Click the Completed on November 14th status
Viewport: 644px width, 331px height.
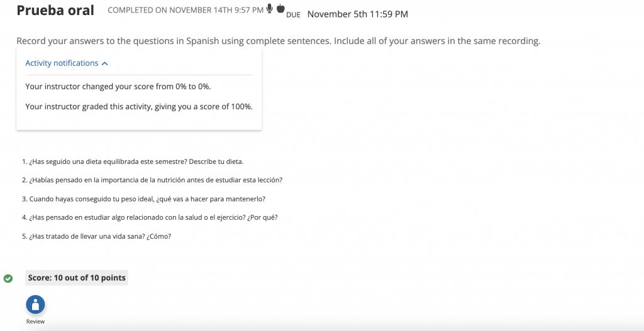[x=186, y=11]
